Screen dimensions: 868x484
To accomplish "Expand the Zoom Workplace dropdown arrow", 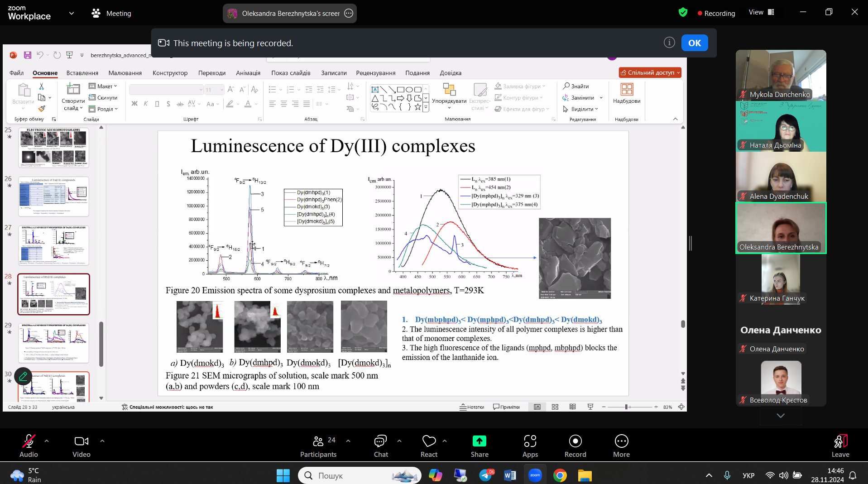I will click(x=72, y=13).
